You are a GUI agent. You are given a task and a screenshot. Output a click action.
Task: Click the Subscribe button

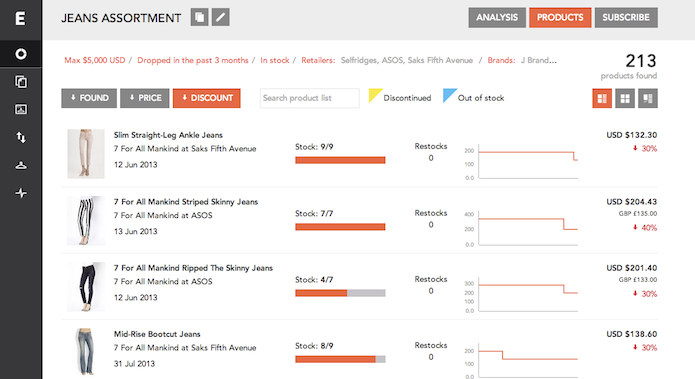[x=626, y=17]
